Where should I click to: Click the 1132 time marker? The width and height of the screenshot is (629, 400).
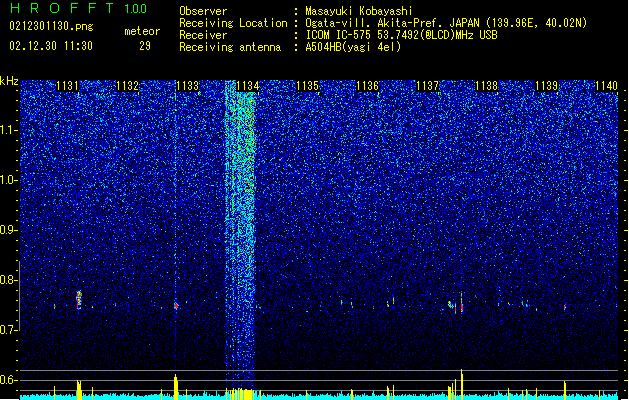tap(127, 86)
